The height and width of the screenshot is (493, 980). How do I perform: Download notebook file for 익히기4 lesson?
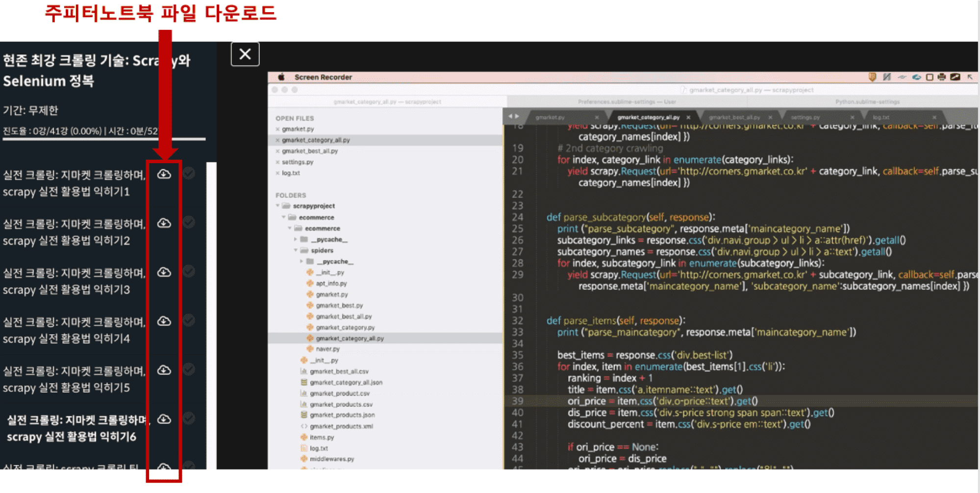(x=164, y=321)
